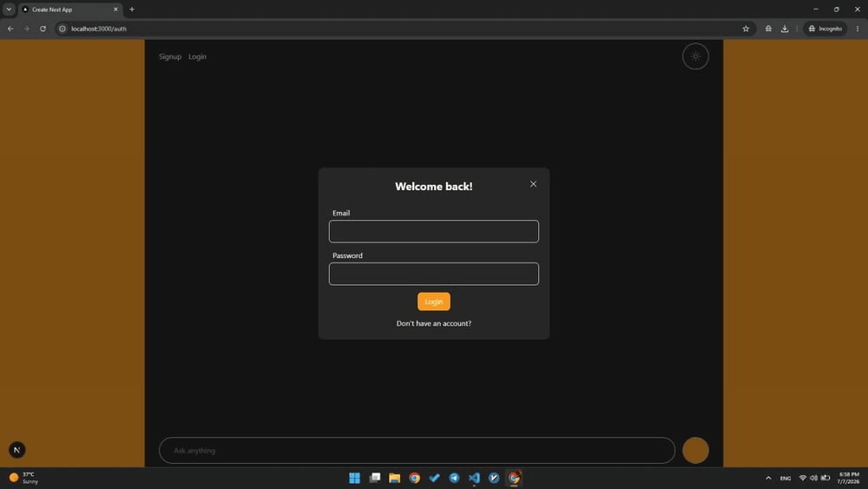Close the Create Next App tab
This screenshot has width=868, height=489.
pyautogui.click(x=115, y=10)
